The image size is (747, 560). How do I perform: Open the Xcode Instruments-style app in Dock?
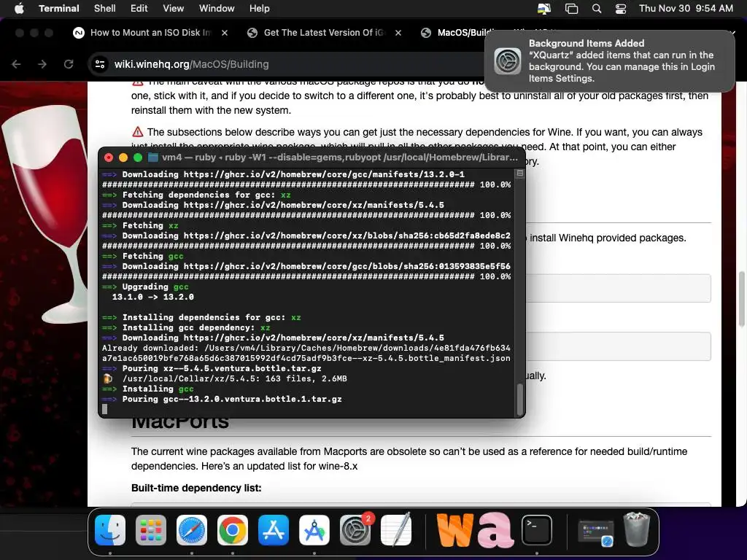click(x=314, y=530)
